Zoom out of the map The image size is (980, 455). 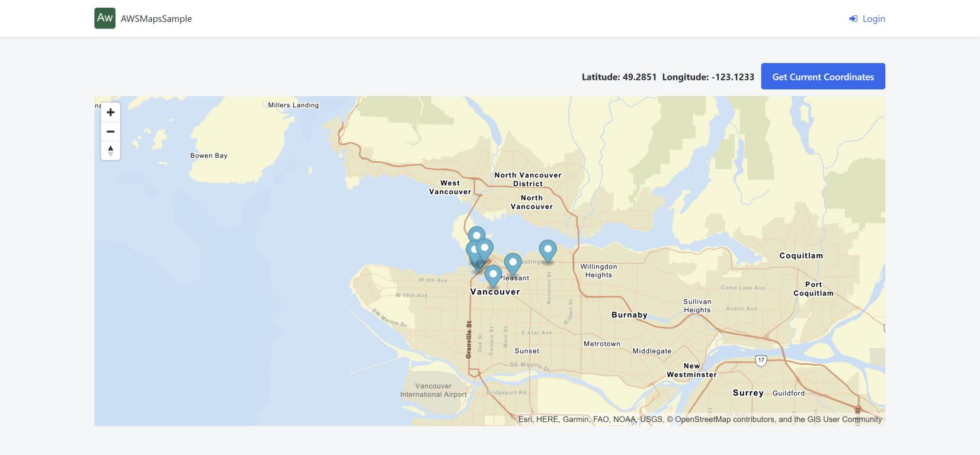pyautogui.click(x=110, y=132)
